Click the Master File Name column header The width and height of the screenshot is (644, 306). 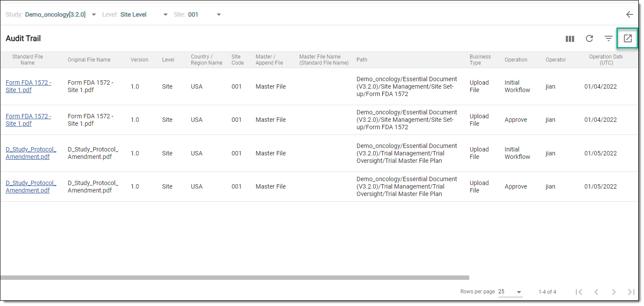click(324, 60)
